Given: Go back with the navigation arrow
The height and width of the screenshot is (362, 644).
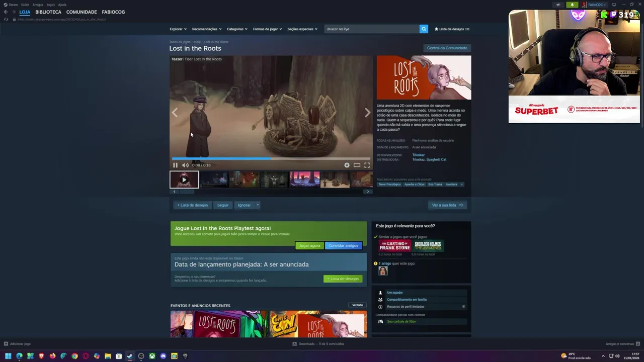Looking at the screenshot, I should (x=6, y=12).
